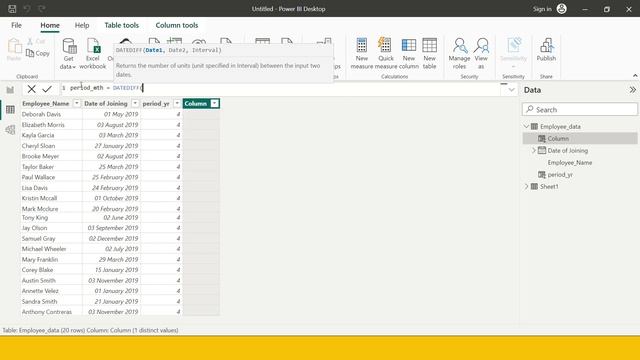The image size is (640, 360).
Task: Switch to Model view icon
Action: tap(10, 130)
